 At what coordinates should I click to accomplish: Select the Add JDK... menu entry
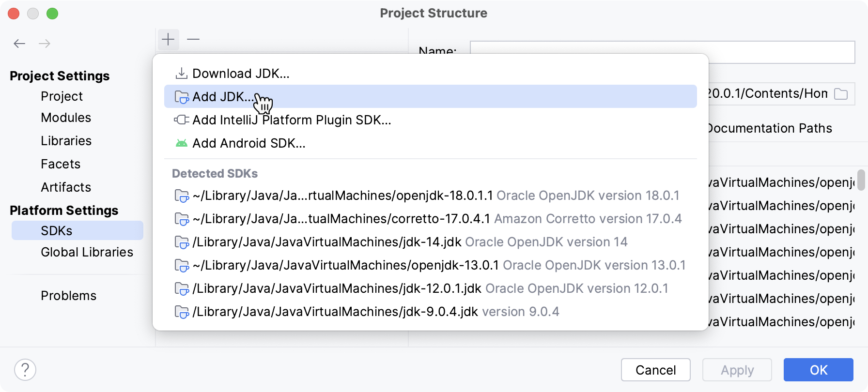coord(430,96)
